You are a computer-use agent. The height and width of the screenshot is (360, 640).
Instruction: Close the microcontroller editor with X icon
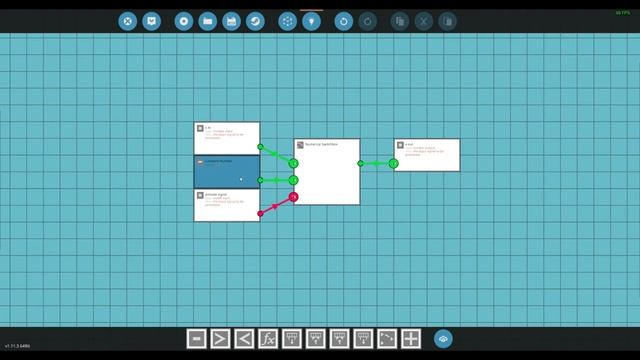[x=128, y=21]
